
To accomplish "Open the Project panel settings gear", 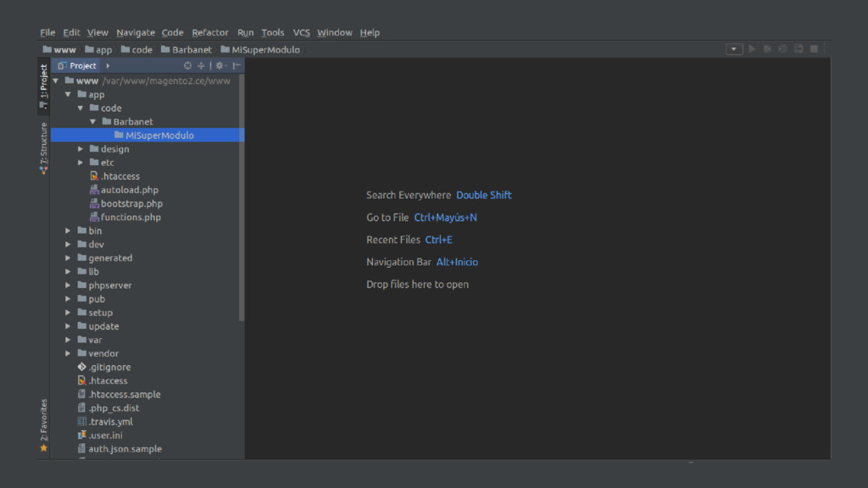I will (220, 65).
